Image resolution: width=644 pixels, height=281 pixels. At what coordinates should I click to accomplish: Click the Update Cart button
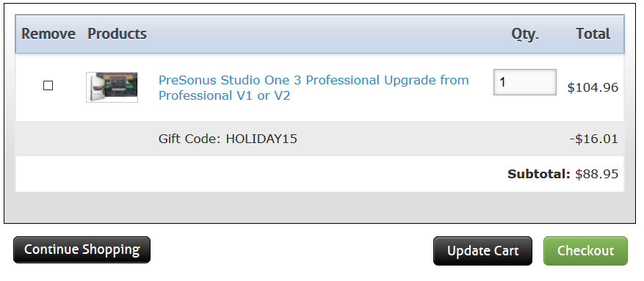pos(482,251)
